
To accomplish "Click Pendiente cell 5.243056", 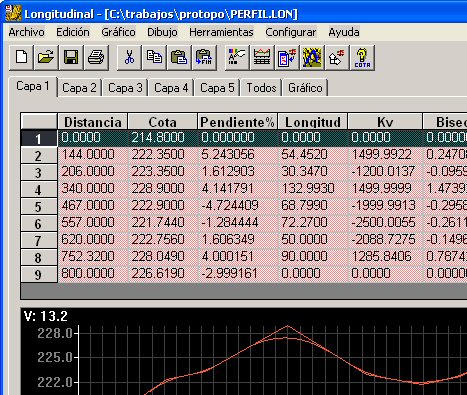I will [238, 155].
